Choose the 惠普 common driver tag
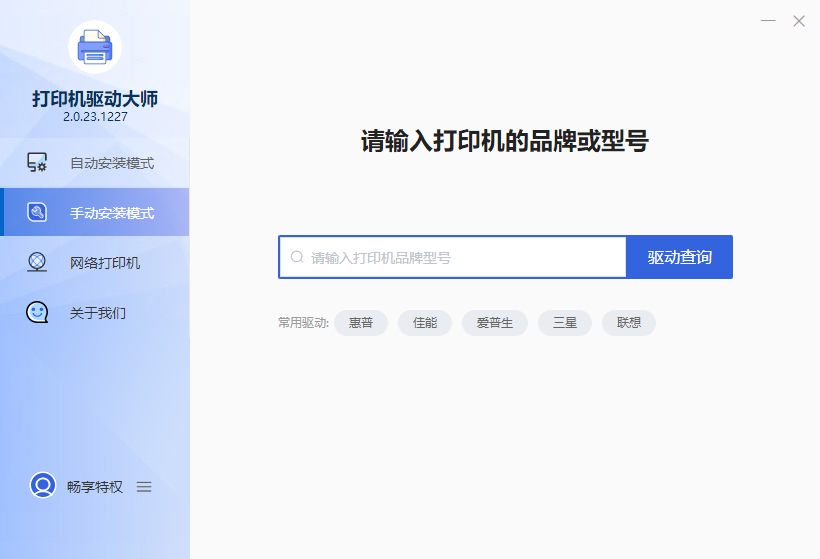 click(361, 323)
